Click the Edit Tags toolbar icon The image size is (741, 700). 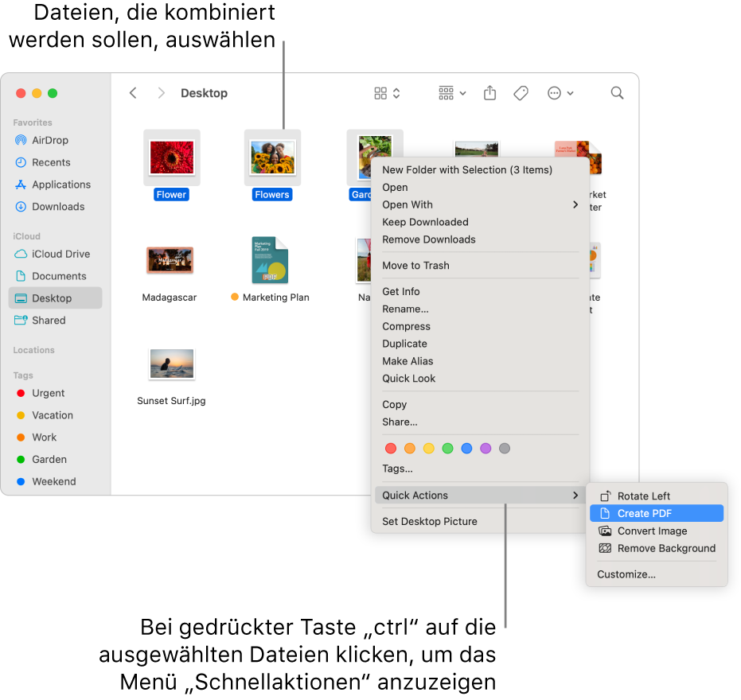pos(521,93)
